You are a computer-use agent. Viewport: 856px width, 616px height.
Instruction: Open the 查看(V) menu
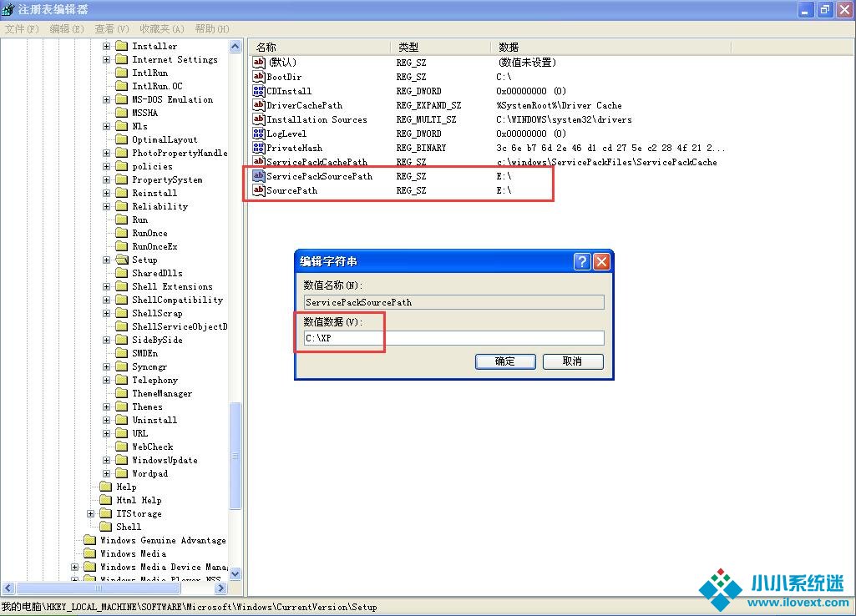[111, 29]
